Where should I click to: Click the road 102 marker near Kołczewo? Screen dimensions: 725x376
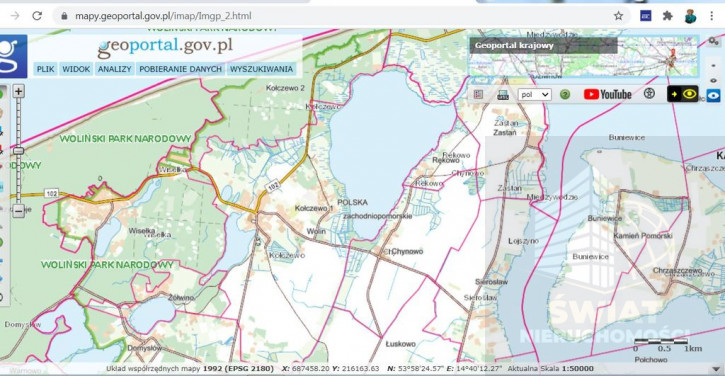[x=273, y=185]
